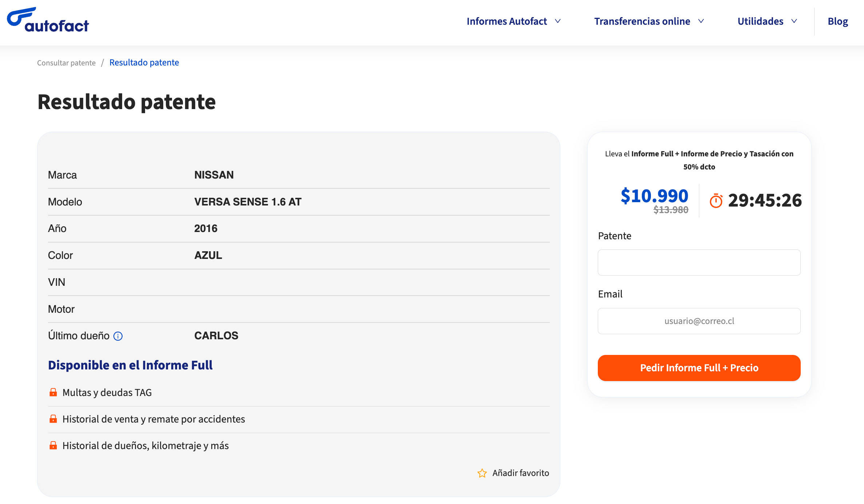
Task: Click the Email field showing usuario@correo.cl
Action: point(699,321)
